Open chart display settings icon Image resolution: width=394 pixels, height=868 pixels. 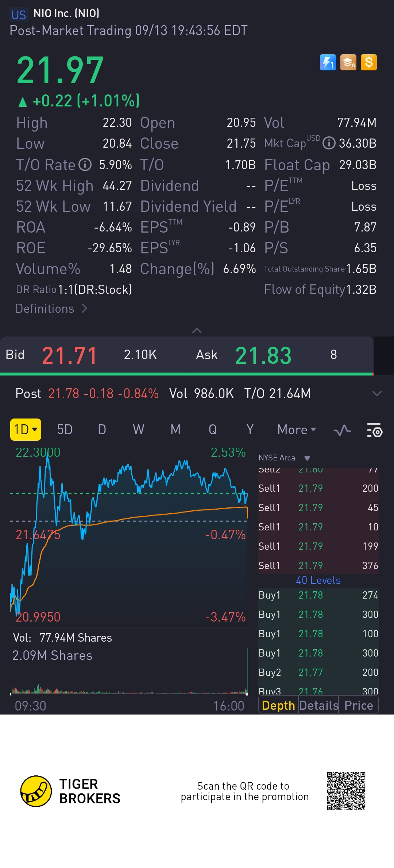pos(374,430)
